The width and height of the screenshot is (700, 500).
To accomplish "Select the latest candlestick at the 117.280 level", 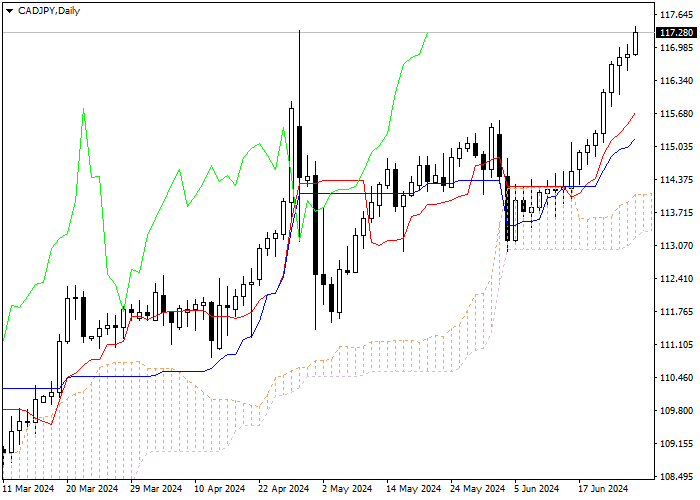I will (635, 43).
